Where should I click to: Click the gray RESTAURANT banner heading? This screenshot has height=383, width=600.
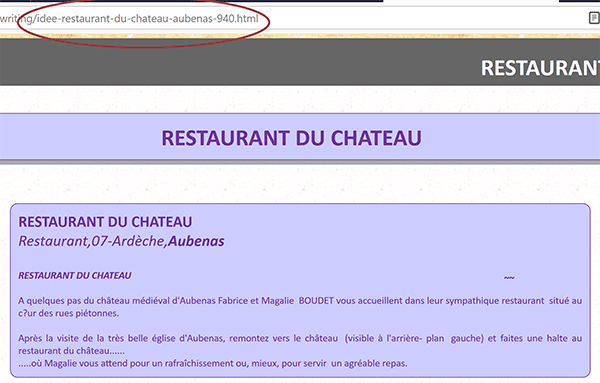point(540,68)
